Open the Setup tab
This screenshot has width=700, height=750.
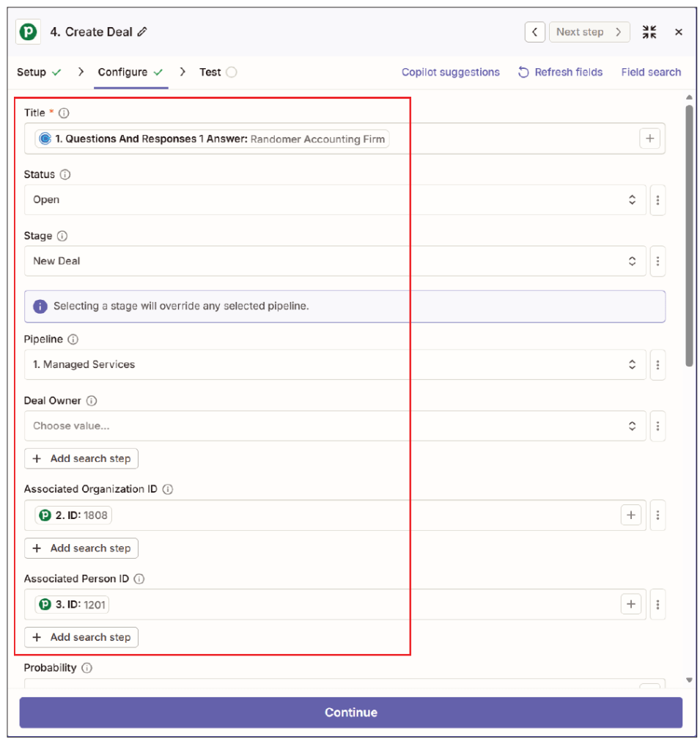coord(39,73)
